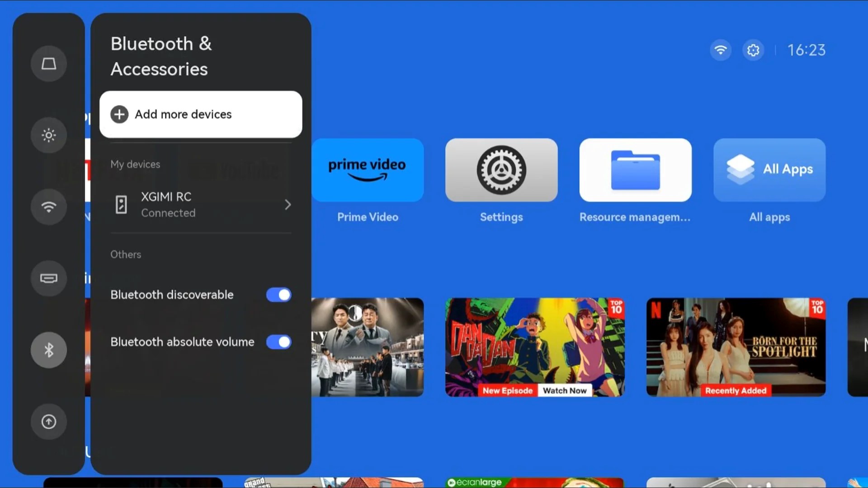Select the brightness sun icon in sidebar
Screen dimensions: 868x488
pos(49,135)
